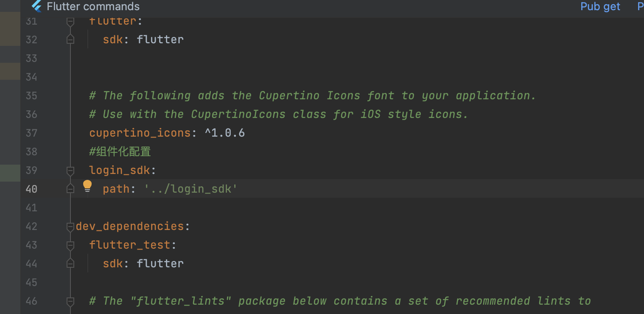Click line number 40 in gutter

point(31,189)
